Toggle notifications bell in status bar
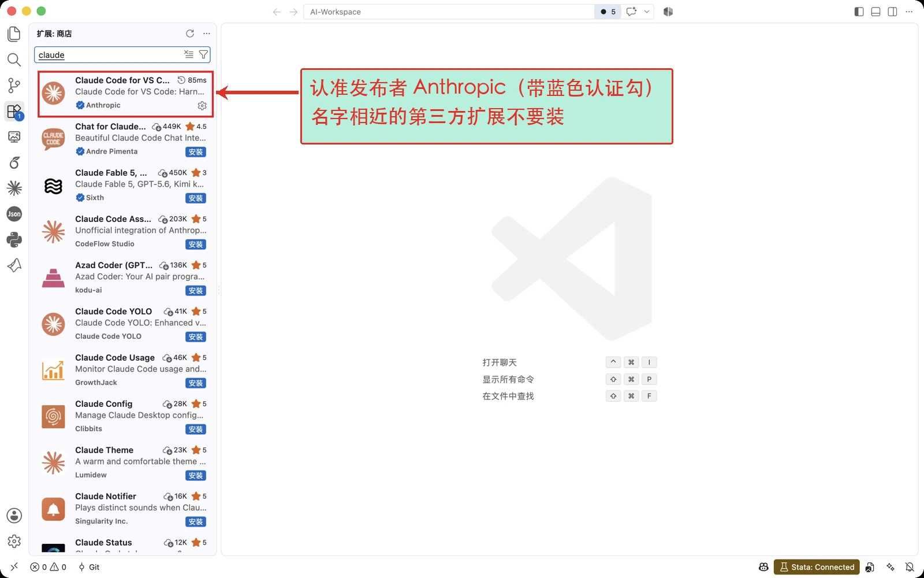This screenshot has height=578, width=924. 910,567
